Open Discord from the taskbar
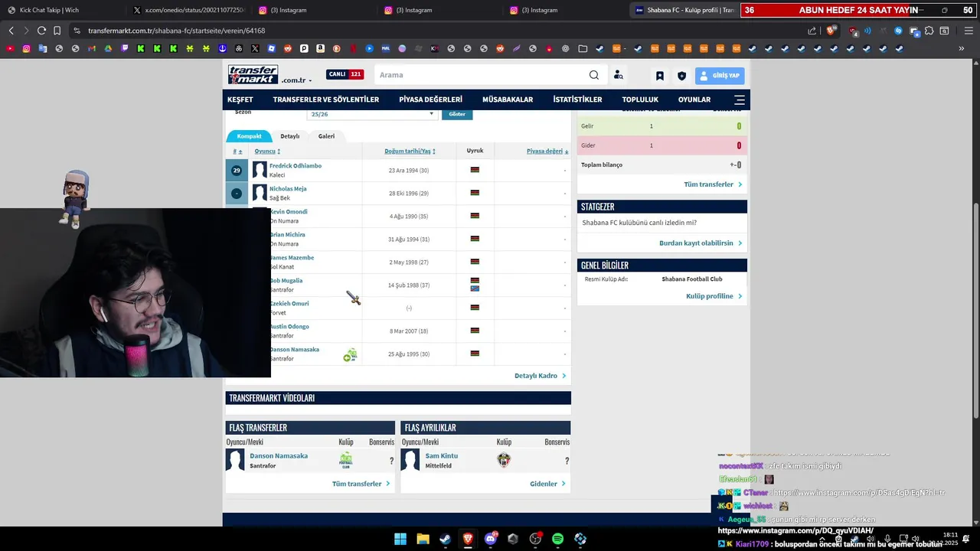 490,539
